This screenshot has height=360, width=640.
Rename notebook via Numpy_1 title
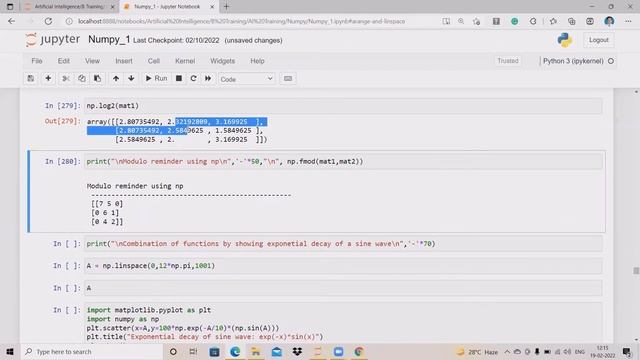click(109, 40)
